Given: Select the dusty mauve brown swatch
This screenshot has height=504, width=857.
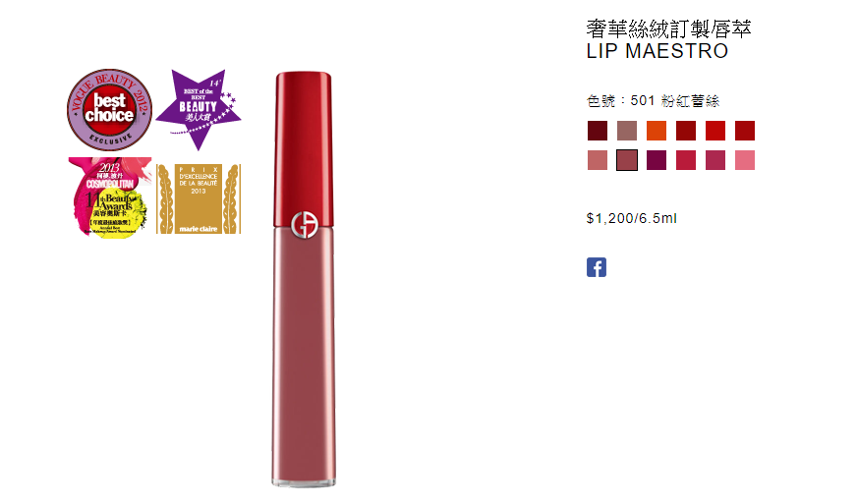Looking at the screenshot, I should 627,132.
